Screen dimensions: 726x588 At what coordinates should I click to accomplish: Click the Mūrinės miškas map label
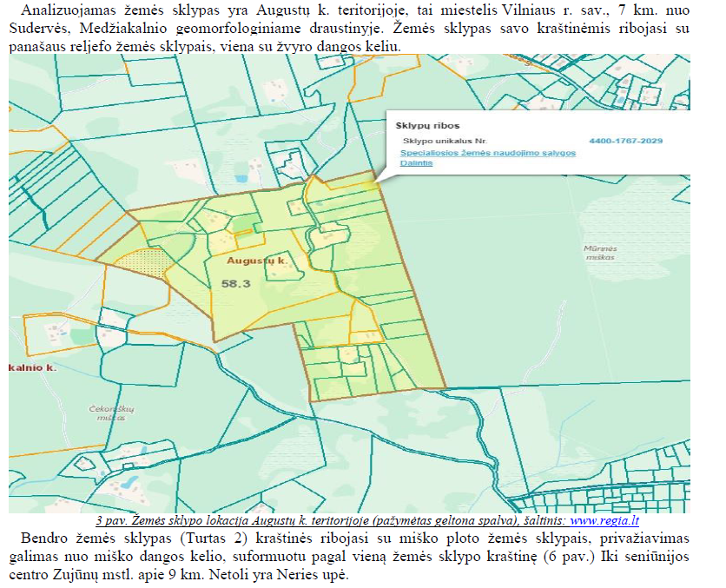[600, 253]
